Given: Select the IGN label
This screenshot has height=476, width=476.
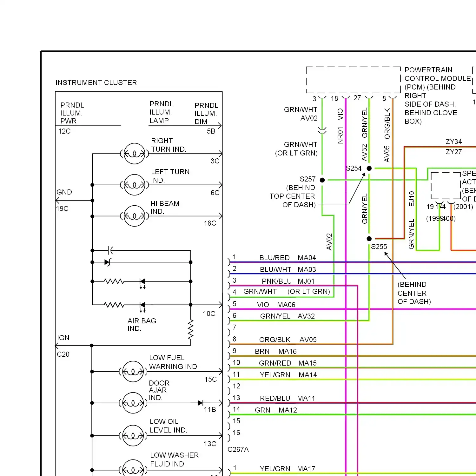Looking at the screenshot, I should (63, 338).
